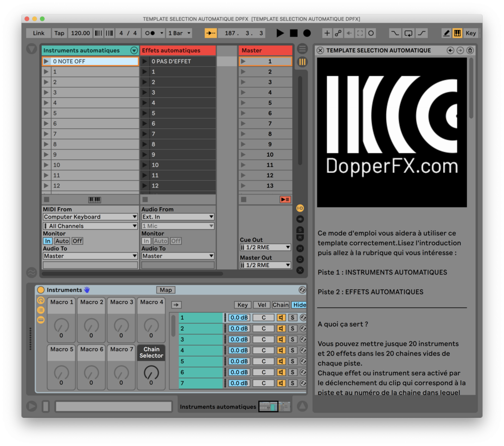This screenshot has width=504, height=446.
Task: Toggle the metronome icon
Action: [x=150, y=33]
